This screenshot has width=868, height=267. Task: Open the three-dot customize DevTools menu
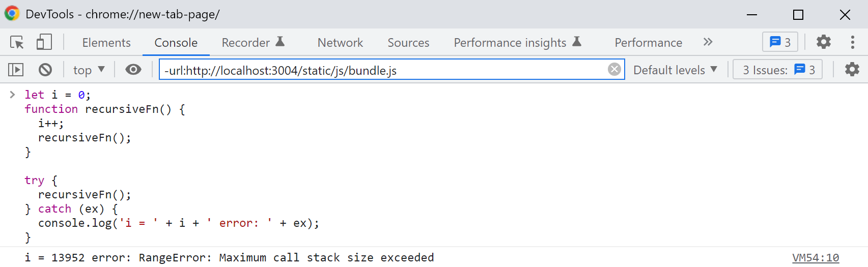tap(852, 42)
